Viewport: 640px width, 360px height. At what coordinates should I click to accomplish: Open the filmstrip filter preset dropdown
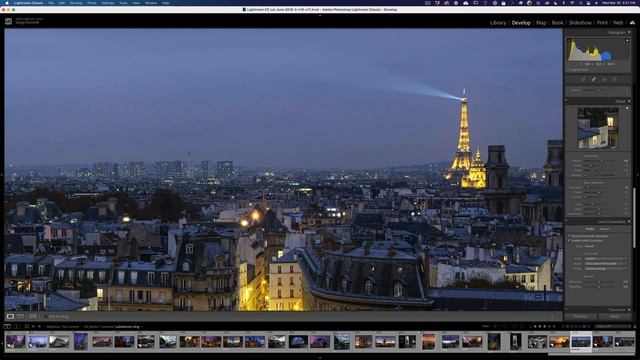tap(612, 327)
